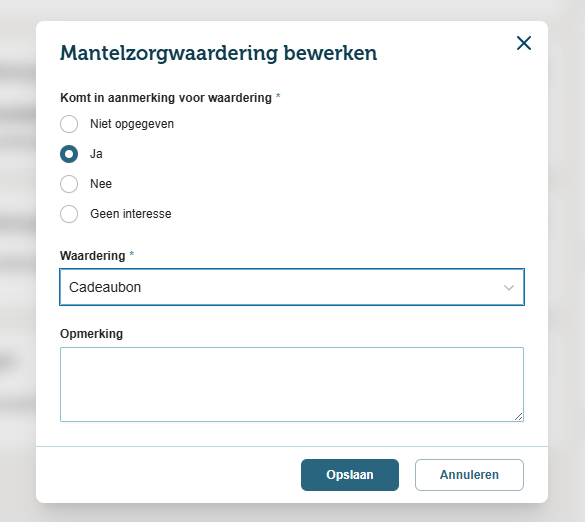Click the Komt in aanmerking voor waardering label

[x=166, y=98]
